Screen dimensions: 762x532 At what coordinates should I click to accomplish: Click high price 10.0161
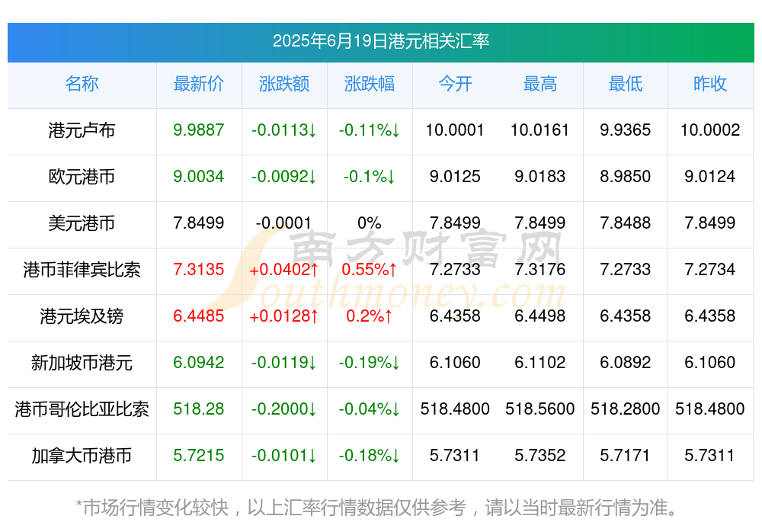pyautogui.click(x=540, y=130)
